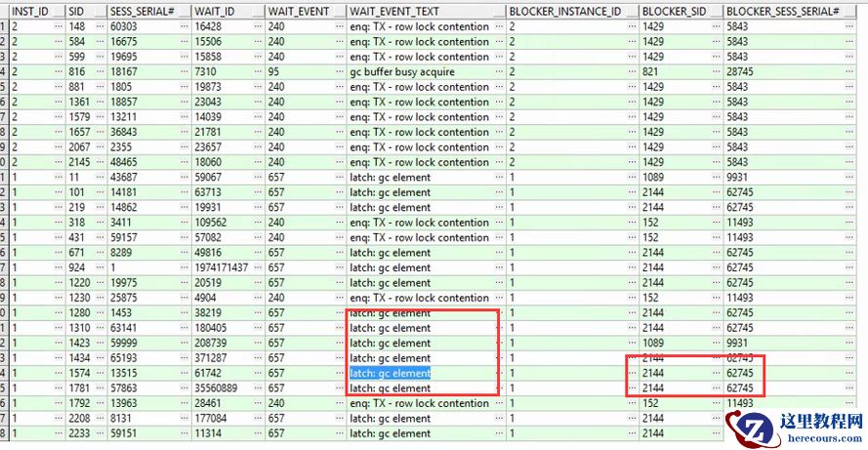Open ellipsis button in SID cell 148
This screenshot has height=450, width=868.
click(101, 26)
